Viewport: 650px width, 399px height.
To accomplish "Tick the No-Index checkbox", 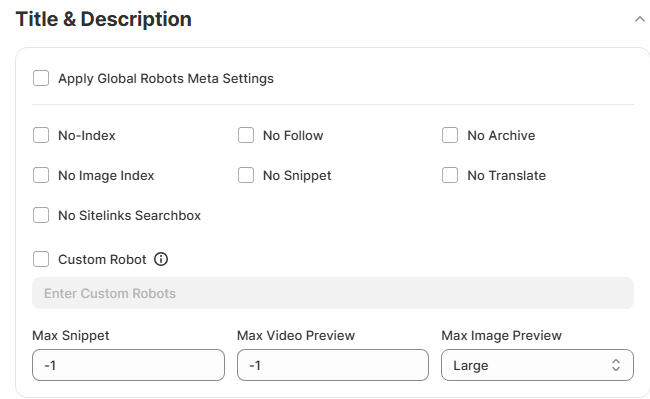I will coord(41,135).
